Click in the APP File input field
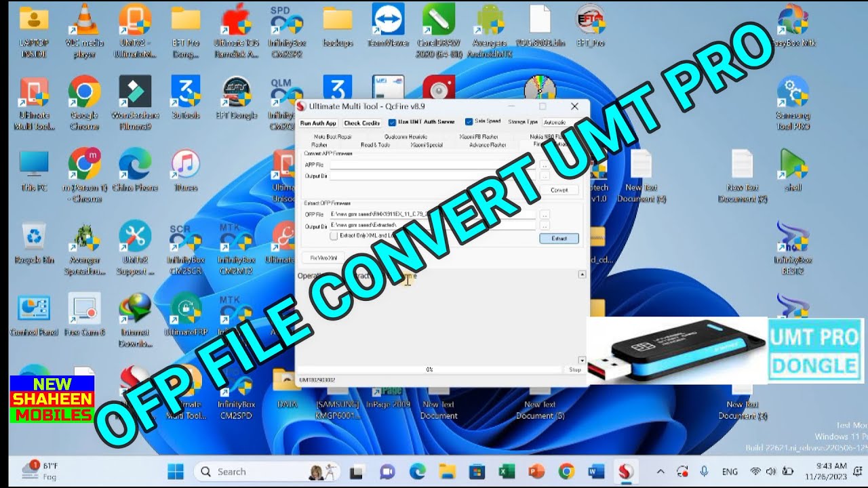868x488 pixels. 433,165
